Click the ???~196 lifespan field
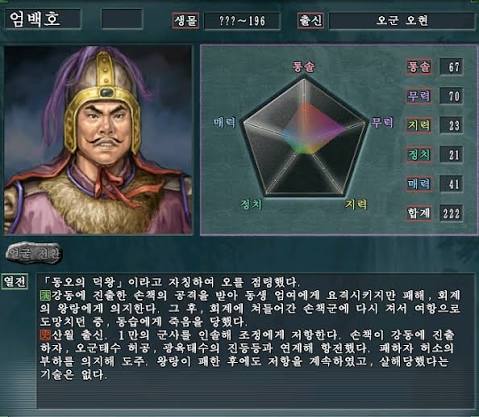479x417 pixels. point(242,21)
